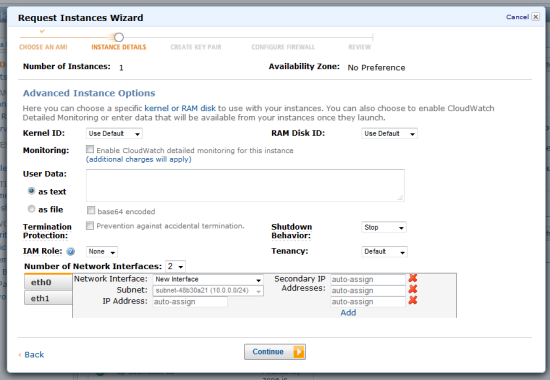Image resolution: width=550 pixels, height=380 pixels.
Task: Select the Review wizard step
Action: click(x=360, y=47)
